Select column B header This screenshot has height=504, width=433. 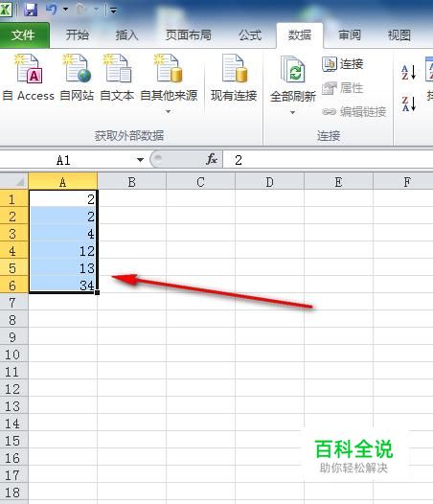pyautogui.click(x=132, y=182)
